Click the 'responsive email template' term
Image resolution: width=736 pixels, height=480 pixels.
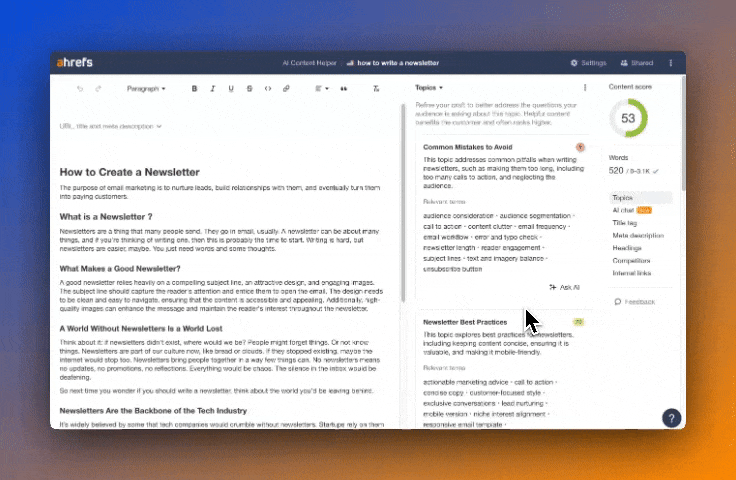click(462, 425)
